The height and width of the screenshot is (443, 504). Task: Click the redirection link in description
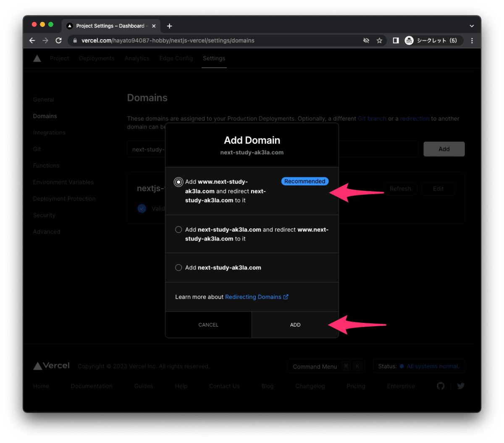pyautogui.click(x=415, y=119)
